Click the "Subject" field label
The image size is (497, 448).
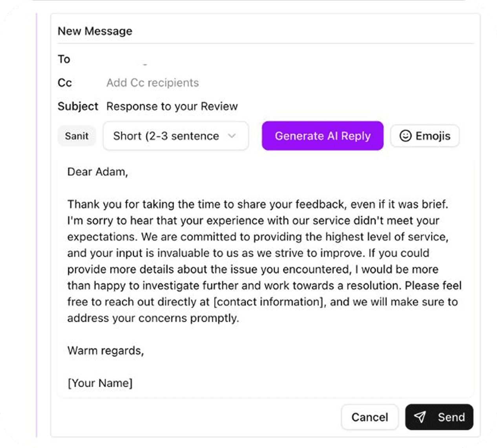78,106
